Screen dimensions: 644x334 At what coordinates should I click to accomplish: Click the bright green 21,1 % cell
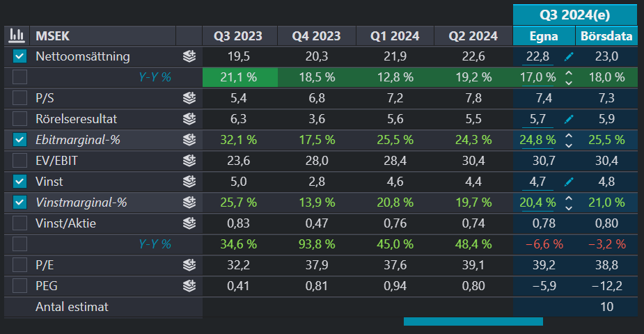pyautogui.click(x=240, y=77)
